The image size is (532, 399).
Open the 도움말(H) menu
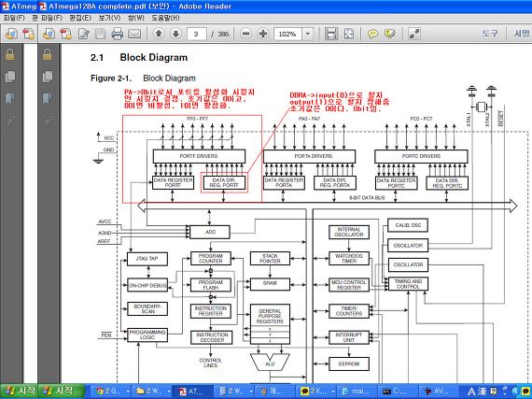[165, 18]
